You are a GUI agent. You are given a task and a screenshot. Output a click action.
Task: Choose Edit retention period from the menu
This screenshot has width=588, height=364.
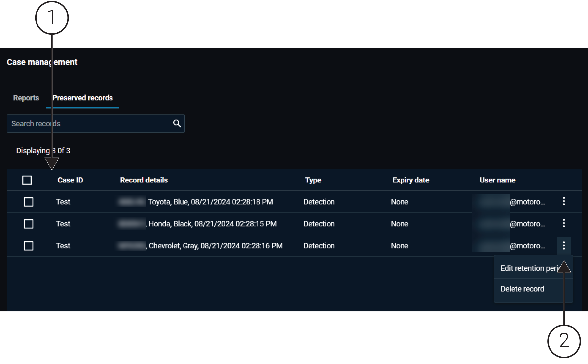coord(529,268)
